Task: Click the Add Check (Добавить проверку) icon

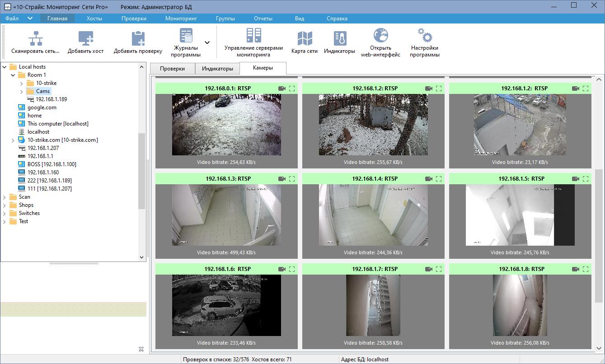Action: pos(137,39)
